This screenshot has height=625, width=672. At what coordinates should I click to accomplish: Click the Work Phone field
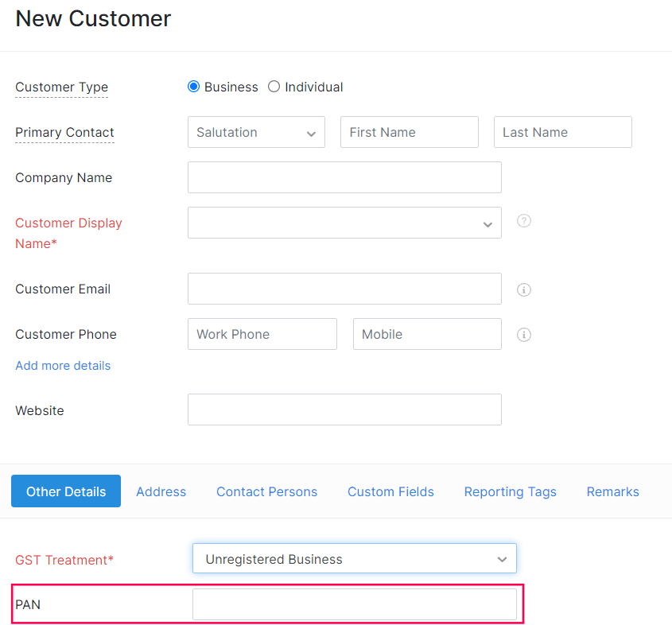coord(262,334)
